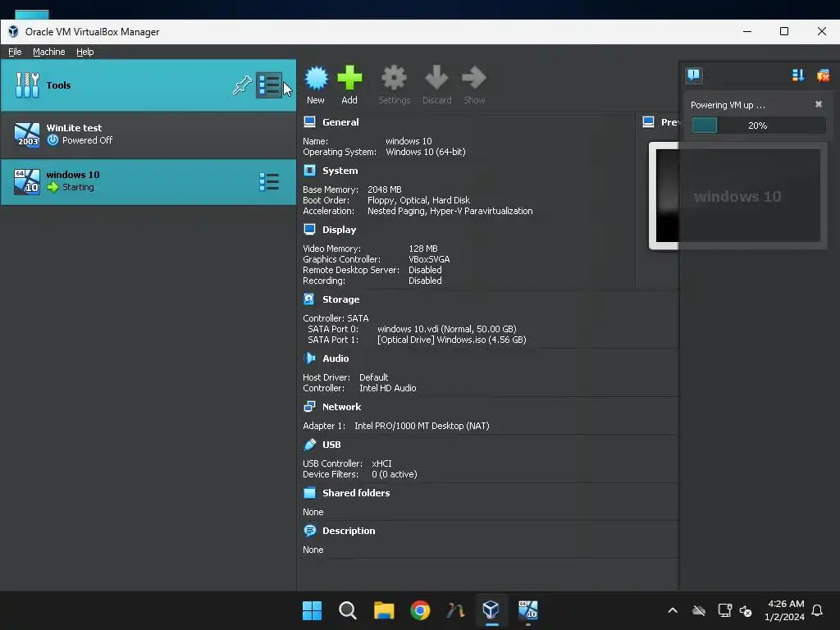Click the running windows 10 VM taskbar icon
Screen dimensions: 840x630
point(527,610)
